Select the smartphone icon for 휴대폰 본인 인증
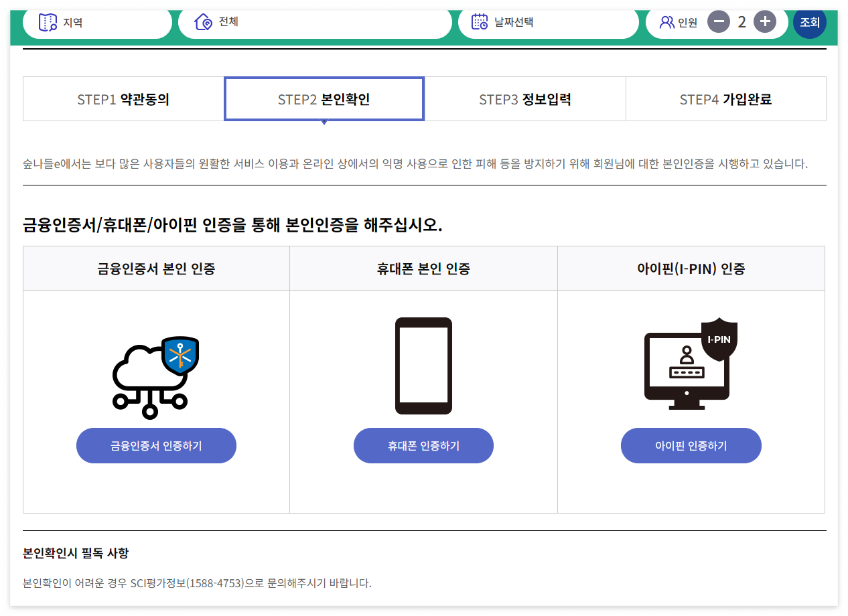848x616 pixels. 423,365
